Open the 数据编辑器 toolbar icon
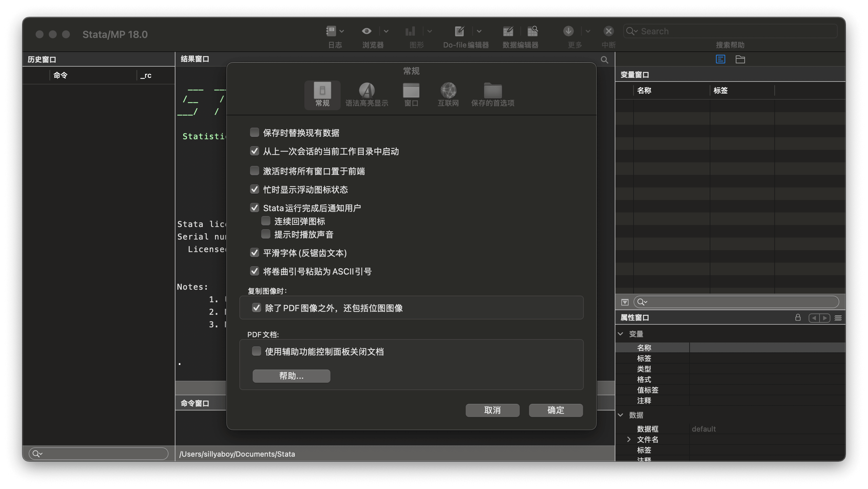 click(508, 31)
